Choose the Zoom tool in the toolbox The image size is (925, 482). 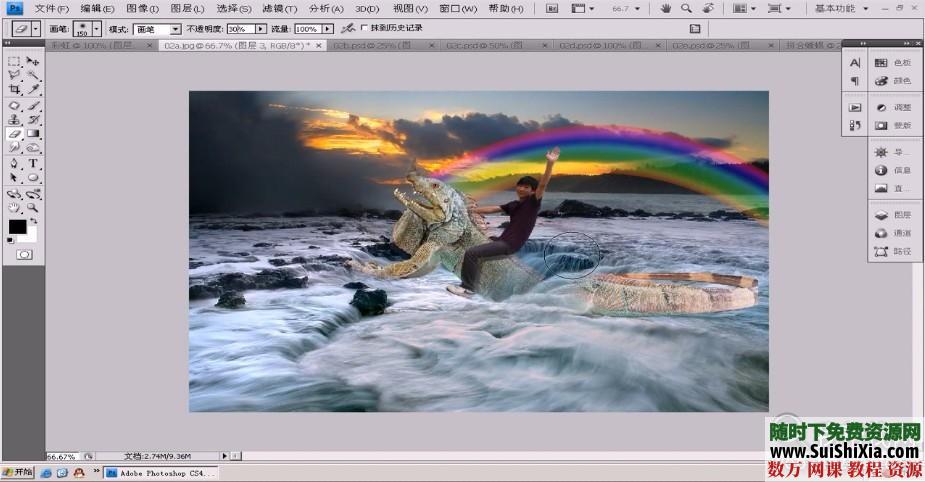click(33, 207)
